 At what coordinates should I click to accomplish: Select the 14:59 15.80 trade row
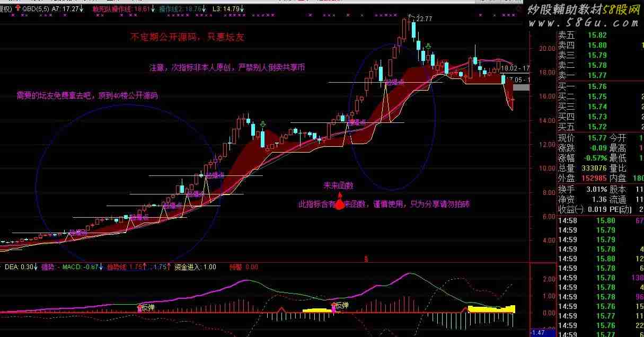click(601, 259)
